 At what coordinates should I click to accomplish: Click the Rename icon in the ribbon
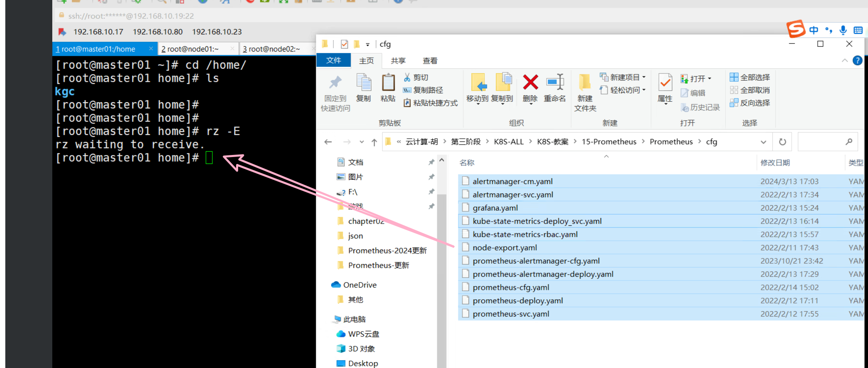(555, 82)
